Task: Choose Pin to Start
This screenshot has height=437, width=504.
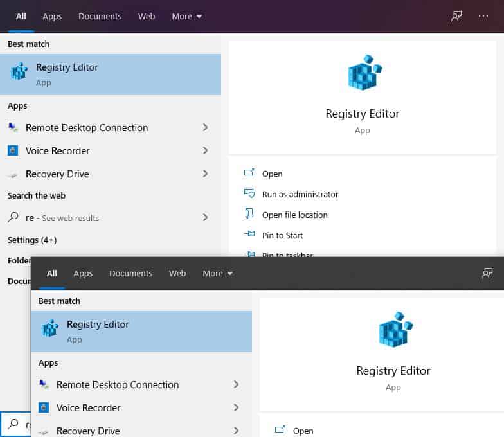Action: tap(283, 235)
